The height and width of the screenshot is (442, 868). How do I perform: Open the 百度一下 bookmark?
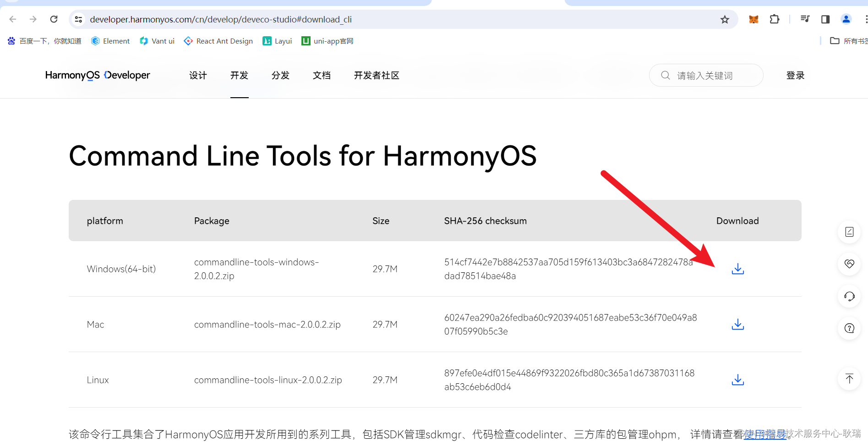(44, 41)
